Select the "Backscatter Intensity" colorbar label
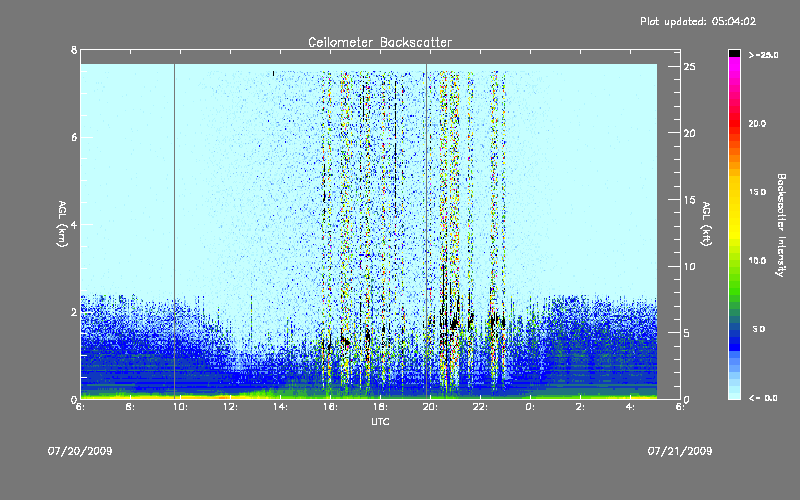 [x=781, y=225]
